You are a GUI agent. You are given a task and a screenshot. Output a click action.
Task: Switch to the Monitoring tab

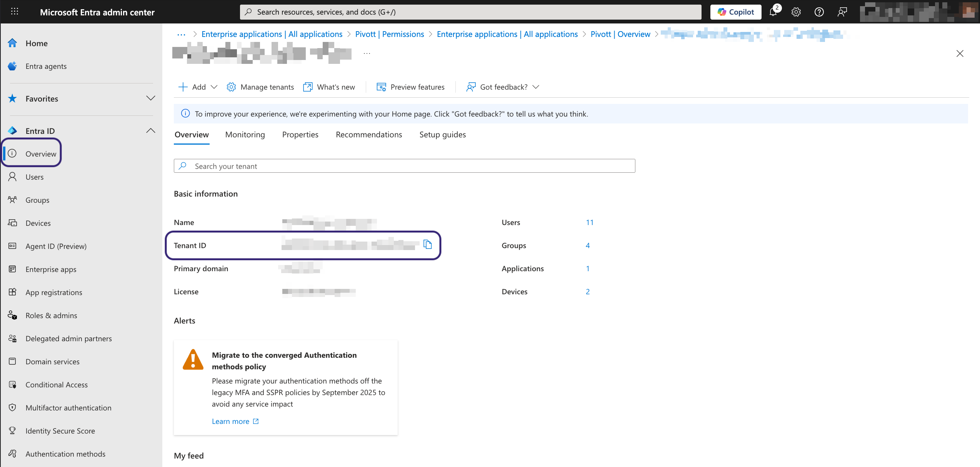[245, 135]
